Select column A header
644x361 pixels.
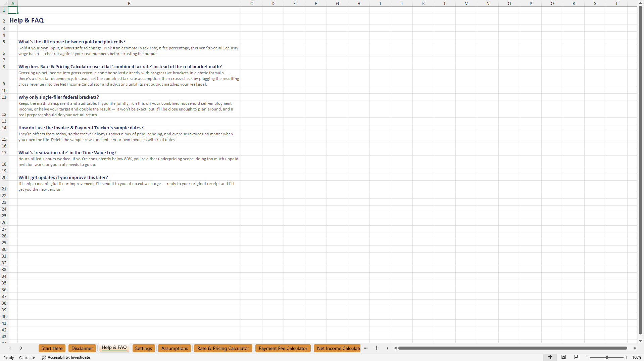13,3
